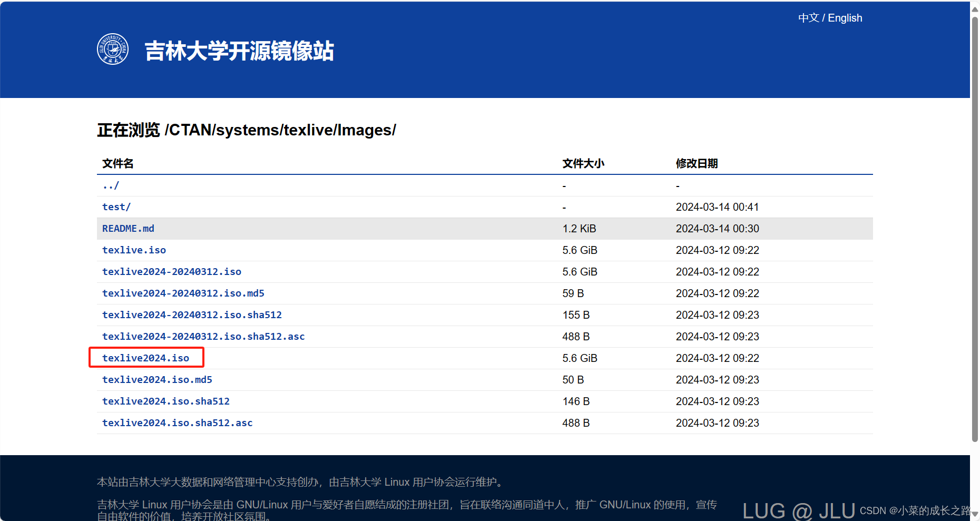Open texlive2024.iso.sha512 file

pos(166,401)
